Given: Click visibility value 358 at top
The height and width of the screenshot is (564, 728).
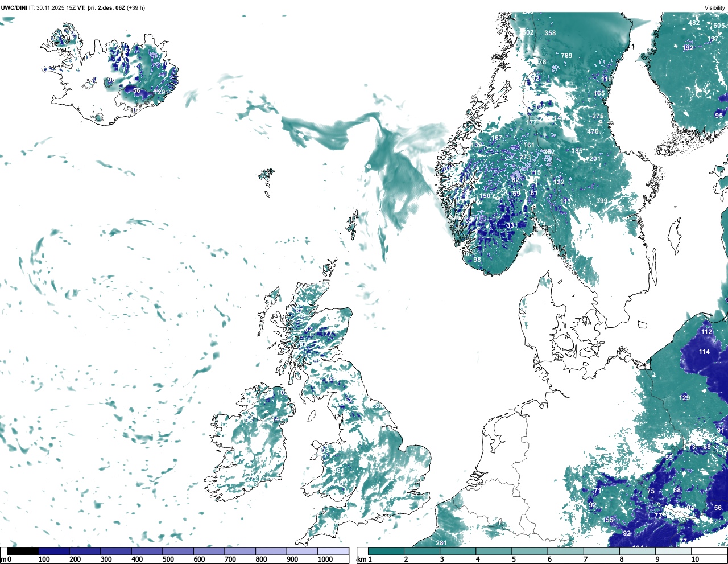Looking at the screenshot, I should pos(550,33).
